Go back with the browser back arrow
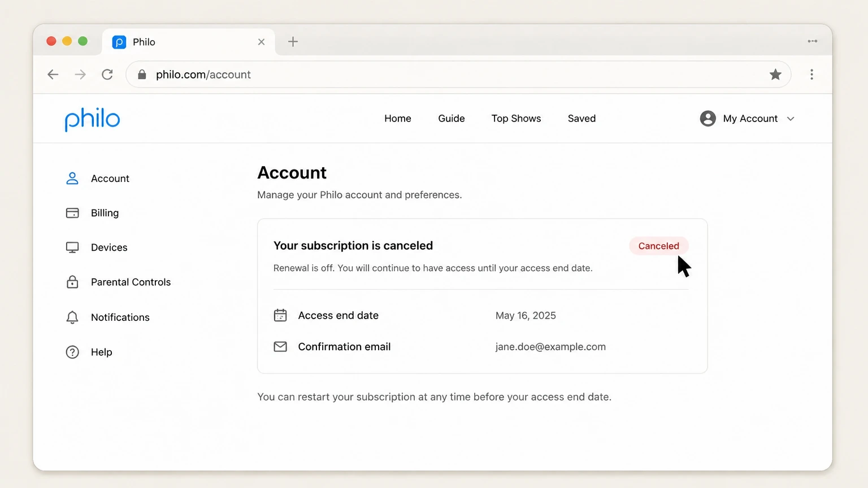The width and height of the screenshot is (868, 488). pos(53,75)
